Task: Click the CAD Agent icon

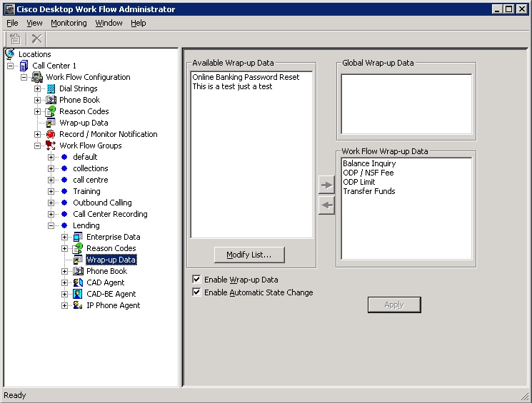Action: [x=78, y=282]
